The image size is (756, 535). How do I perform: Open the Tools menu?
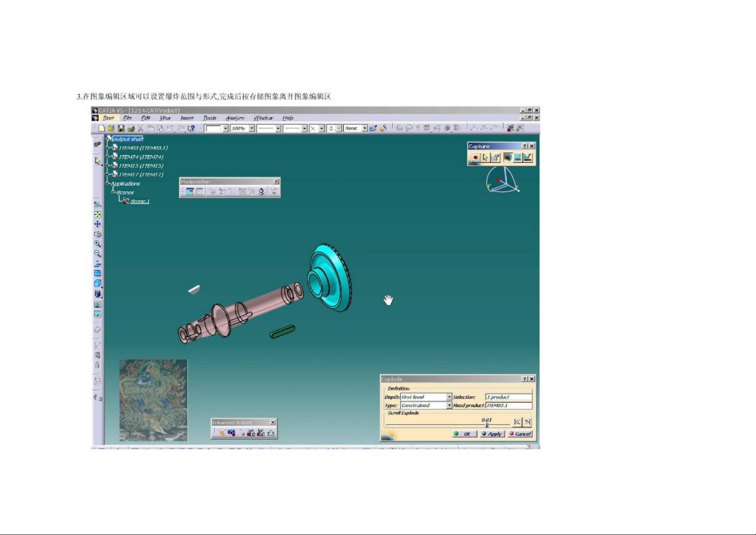[210, 118]
